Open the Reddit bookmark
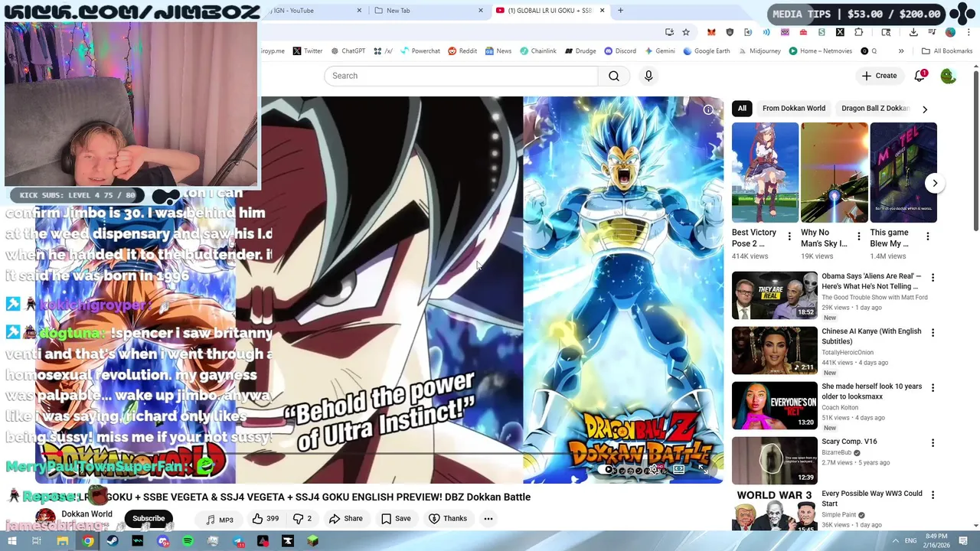This screenshot has width=980, height=551. [462, 51]
